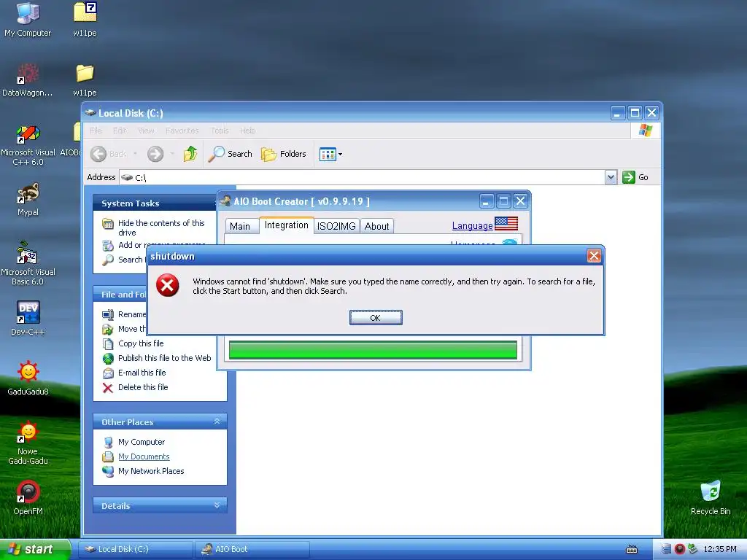
Task: Select the Recycle Bin desktop icon
Action: [711, 497]
